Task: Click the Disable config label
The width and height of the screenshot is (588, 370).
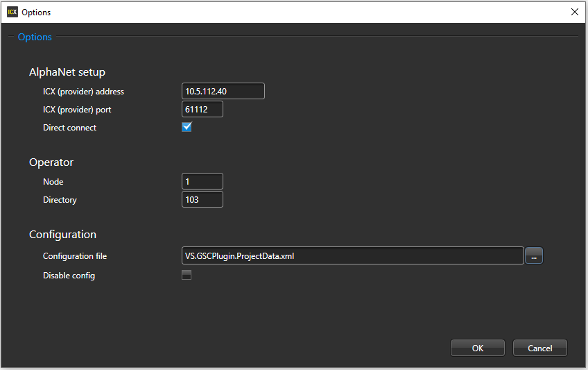Action: (69, 276)
